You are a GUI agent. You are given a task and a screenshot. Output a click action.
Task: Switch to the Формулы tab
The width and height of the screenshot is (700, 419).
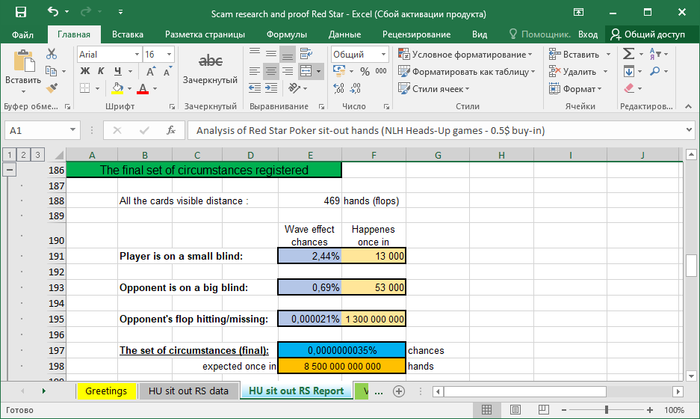pos(287,34)
